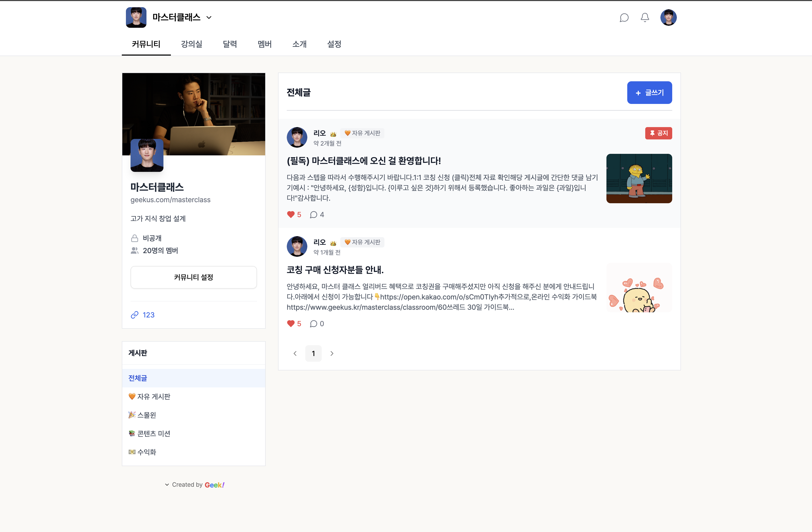Image resolution: width=812 pixels, height=532 pixels.
Task: Open comments on the welcome post
Action: (313, 215)
